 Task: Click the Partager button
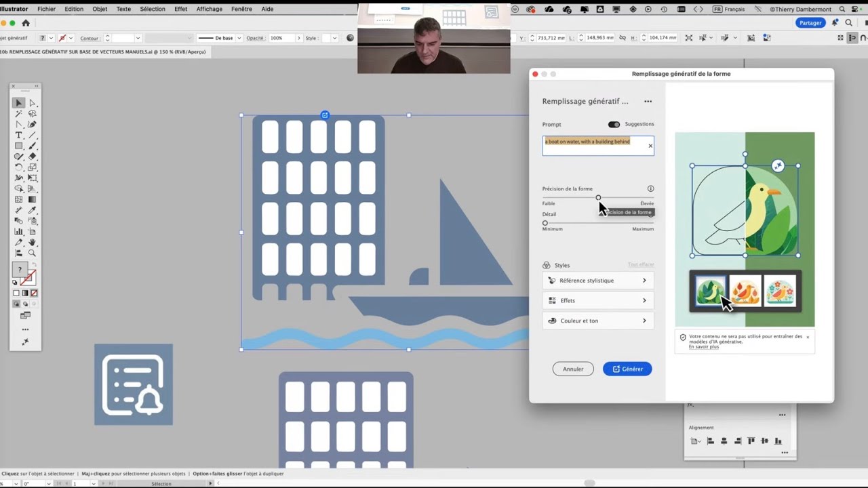pyautogui.click(x=810, y=22)
